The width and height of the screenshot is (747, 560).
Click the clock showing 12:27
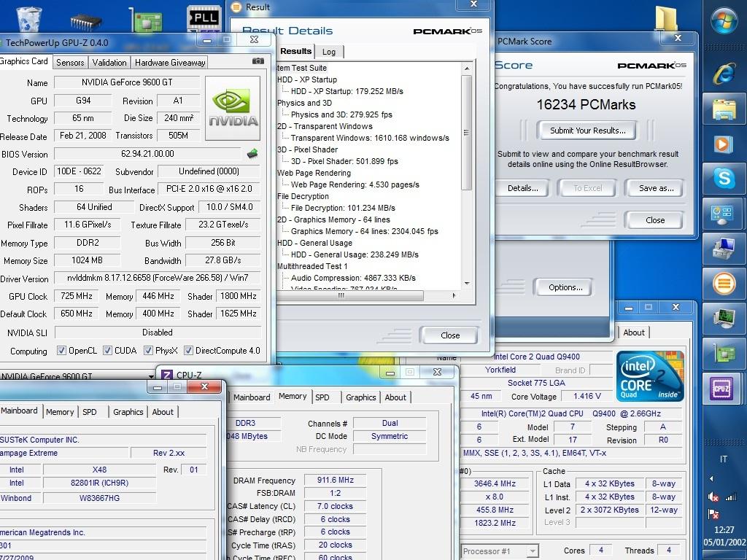click(x=724, y=529)
